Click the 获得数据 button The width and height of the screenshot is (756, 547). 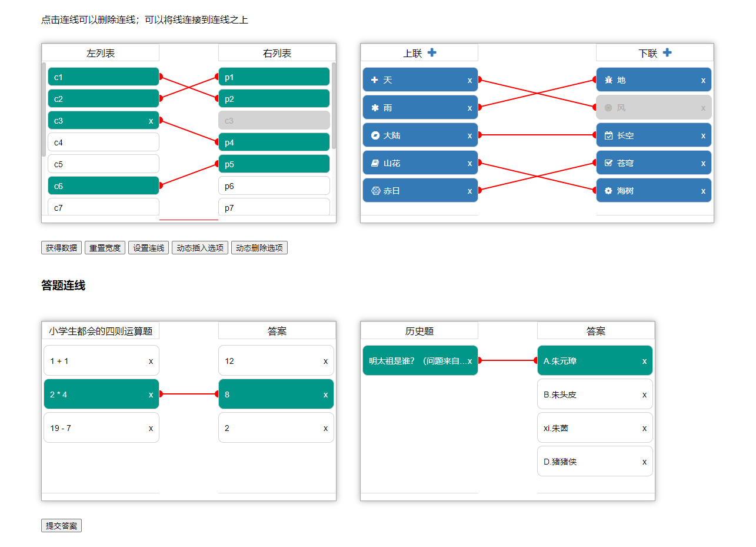(x=61, y=248)
